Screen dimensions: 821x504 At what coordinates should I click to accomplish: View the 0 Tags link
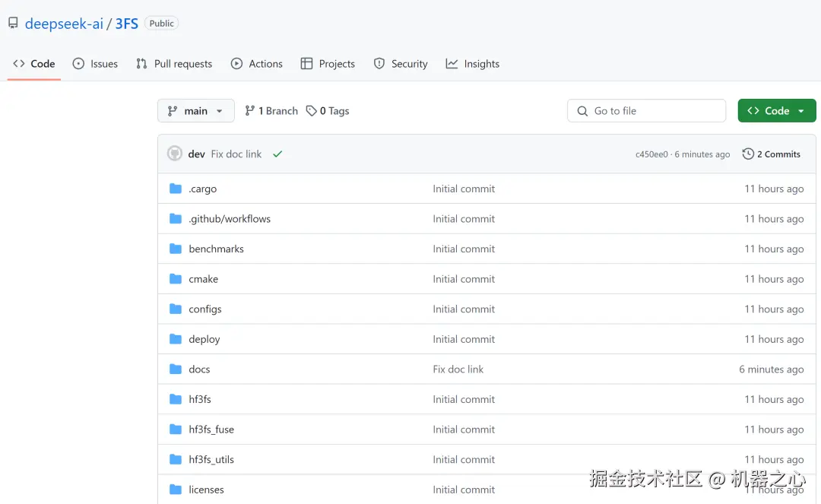(x=328, y=111)
